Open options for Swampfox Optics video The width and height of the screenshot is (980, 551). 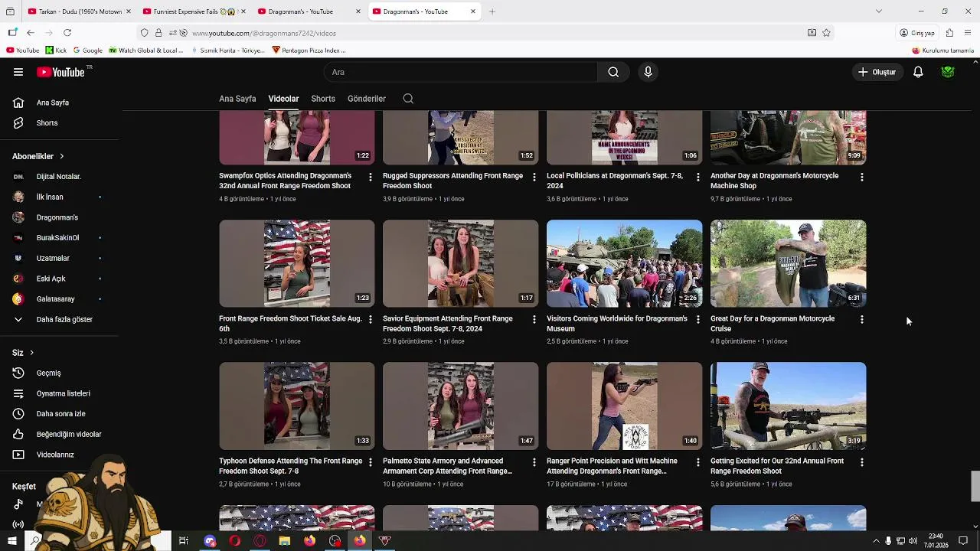click(x=371, y=177)
